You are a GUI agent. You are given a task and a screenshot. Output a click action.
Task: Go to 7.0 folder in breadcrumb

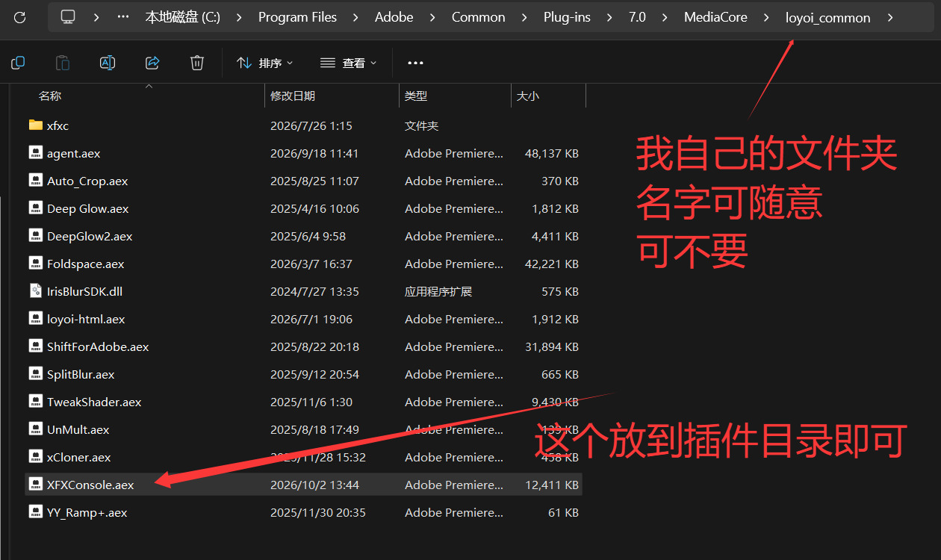637,17
